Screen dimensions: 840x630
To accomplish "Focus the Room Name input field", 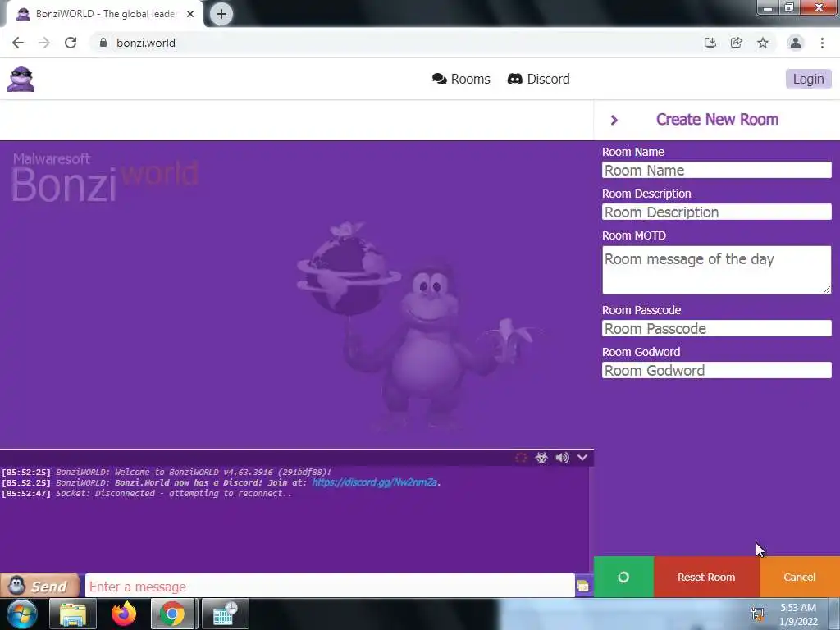I will click(717, 171).
